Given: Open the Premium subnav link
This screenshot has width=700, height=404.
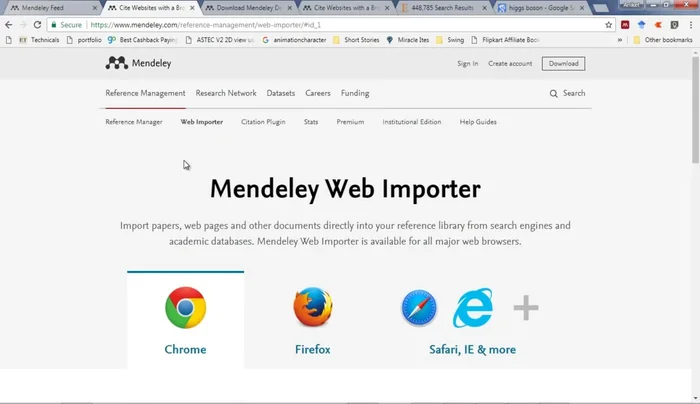Looking at the screenshot, I should [350, 122].
